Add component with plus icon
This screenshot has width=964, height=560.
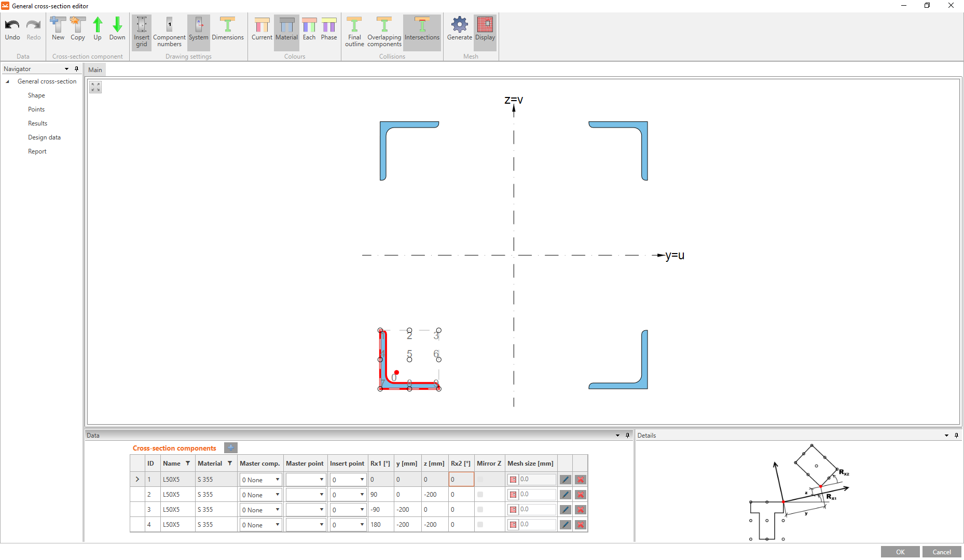click(231, 447)
